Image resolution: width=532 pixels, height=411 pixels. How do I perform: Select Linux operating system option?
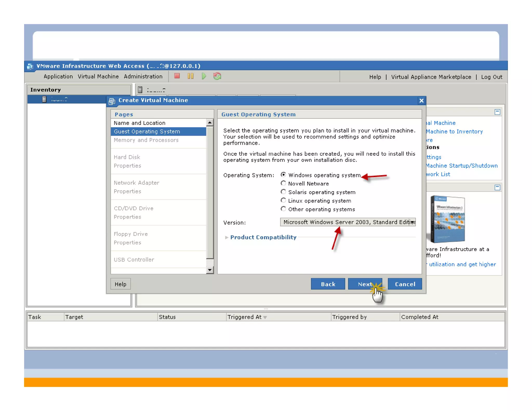(x=283, y=201)
